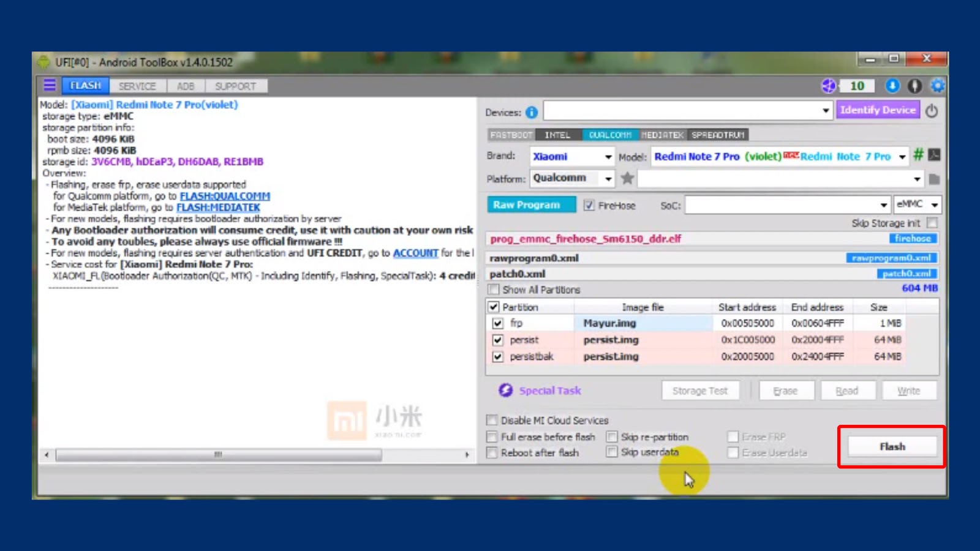Screen dimensions: 980x551
Task: Click the Write button
Action: click(909, 391)
